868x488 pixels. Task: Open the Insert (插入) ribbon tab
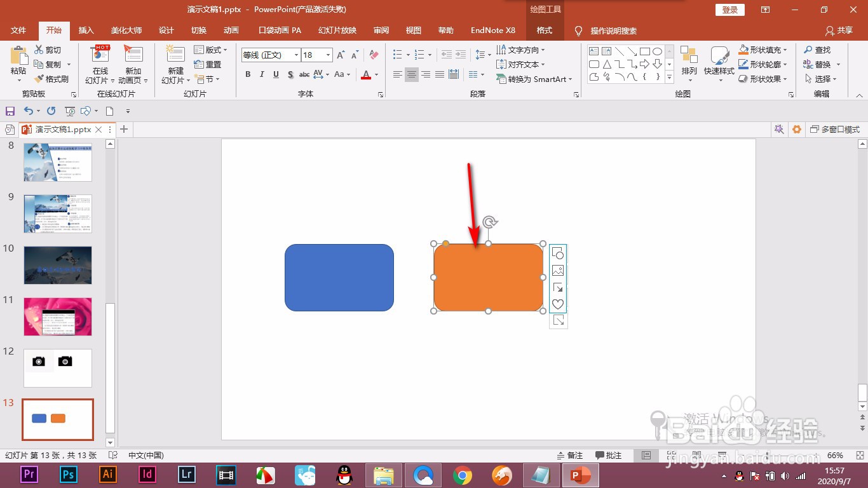pos(86,30)
